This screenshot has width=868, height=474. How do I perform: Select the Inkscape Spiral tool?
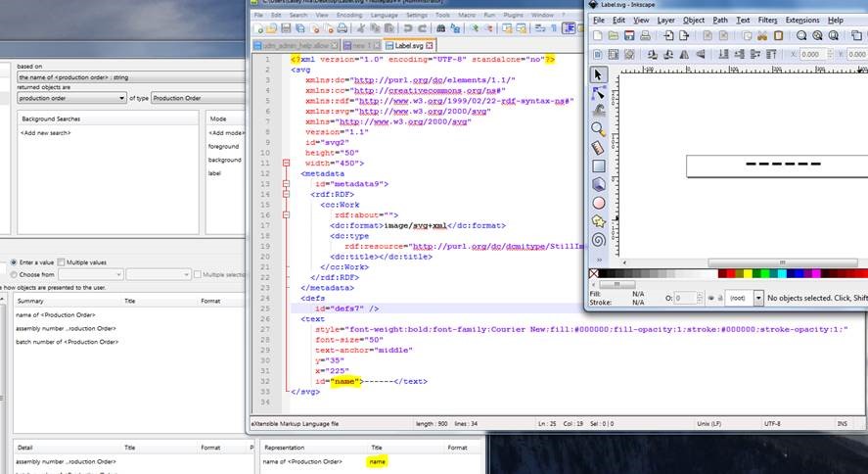599,240
